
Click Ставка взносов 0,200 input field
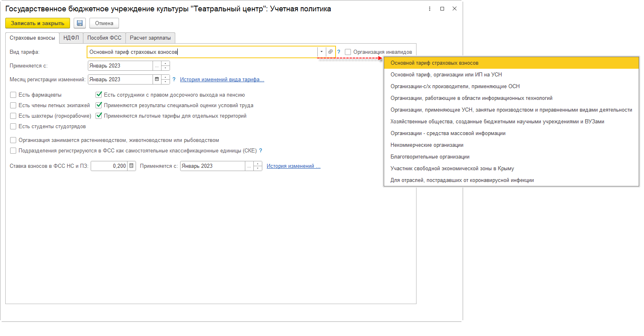(x=109, y=166)
